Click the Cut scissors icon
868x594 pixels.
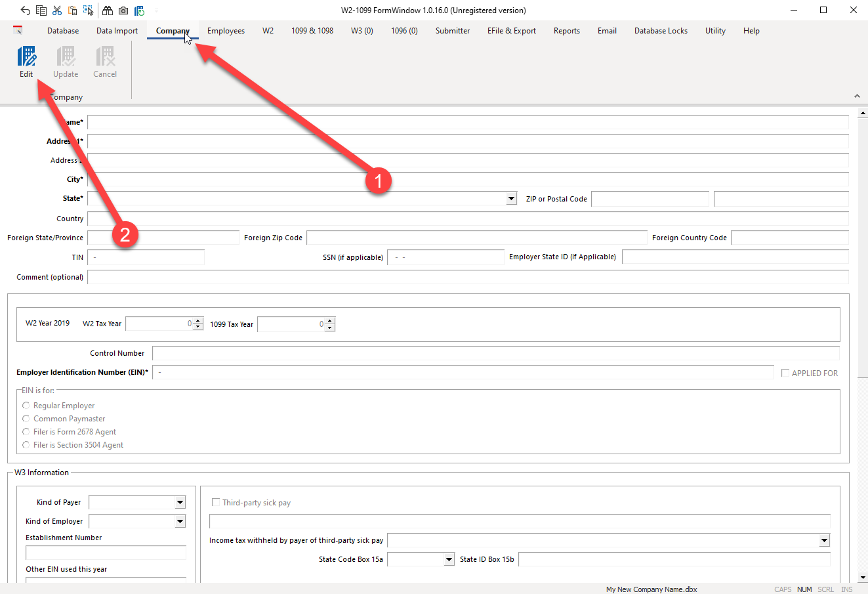pyautogui.click(x=57, y=11)
